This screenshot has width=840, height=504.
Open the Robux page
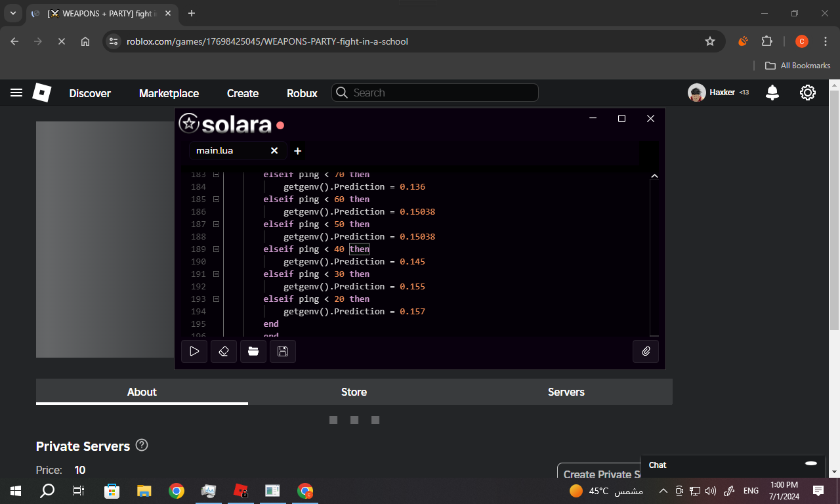(x=302, y=93)
